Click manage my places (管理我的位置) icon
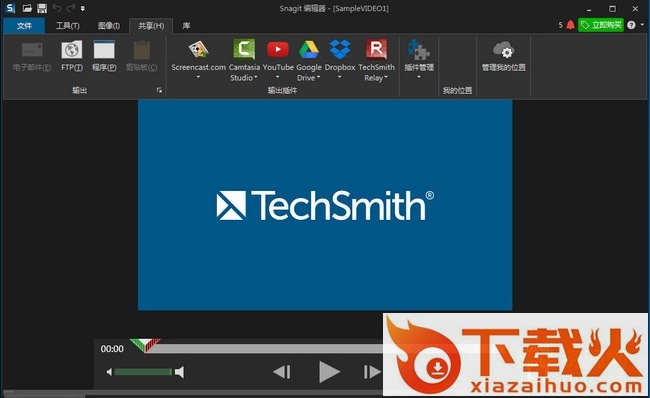 [x=503, y=50]
